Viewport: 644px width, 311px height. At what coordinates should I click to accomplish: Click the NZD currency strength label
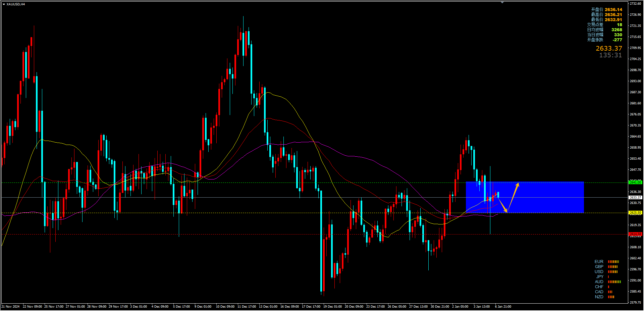[599, 297]
